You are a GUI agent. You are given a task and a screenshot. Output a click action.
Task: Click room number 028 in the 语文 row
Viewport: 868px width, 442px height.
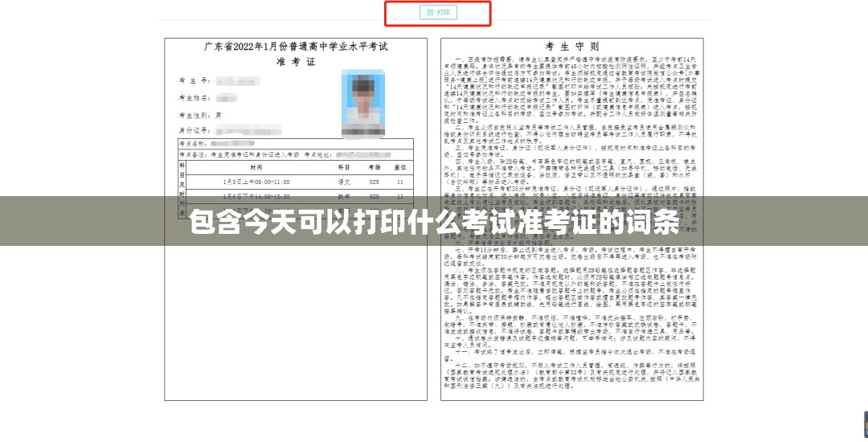pyautogui.click(x=375, y=182)
